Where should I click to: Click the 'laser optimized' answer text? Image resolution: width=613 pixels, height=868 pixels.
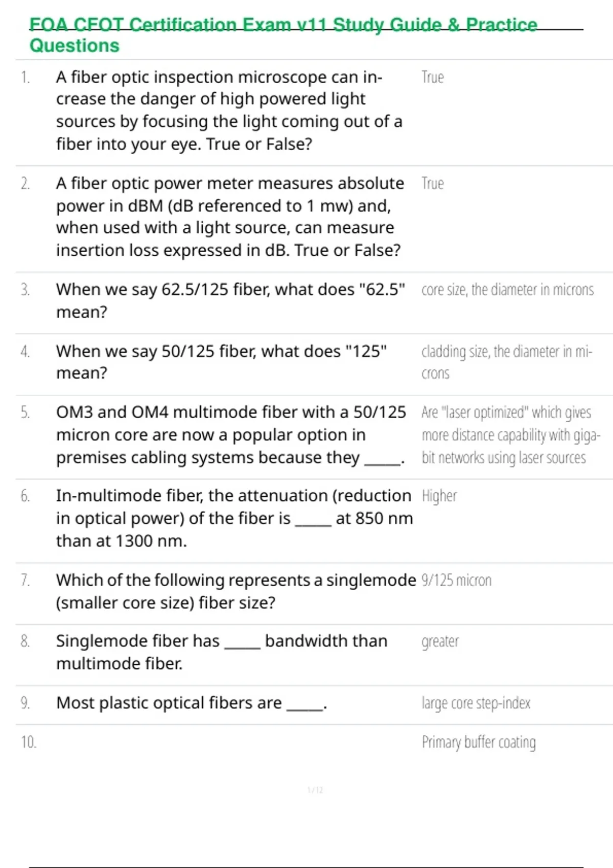tap(510, 435)
